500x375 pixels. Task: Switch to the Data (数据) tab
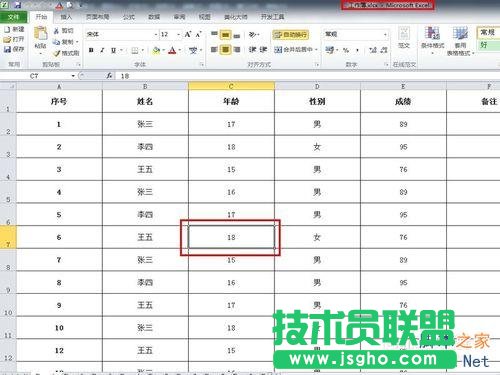coord(154,17)
